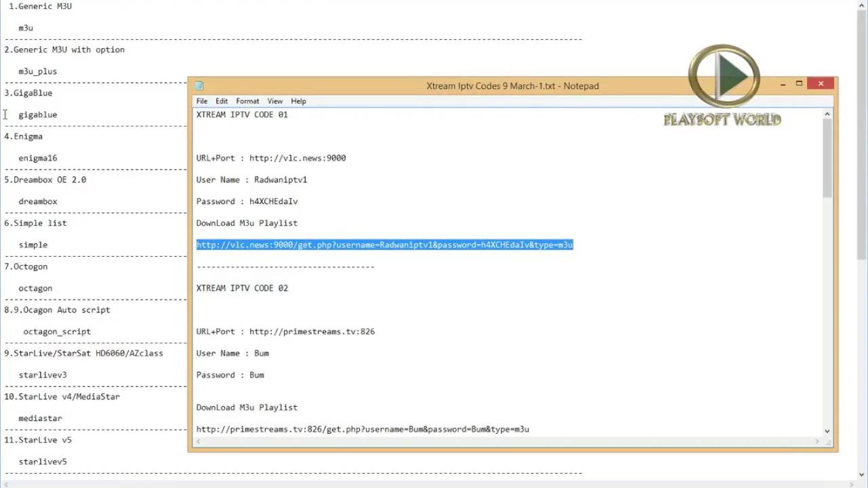Open the File menu
868x488 pixels.
pos(201,101)
